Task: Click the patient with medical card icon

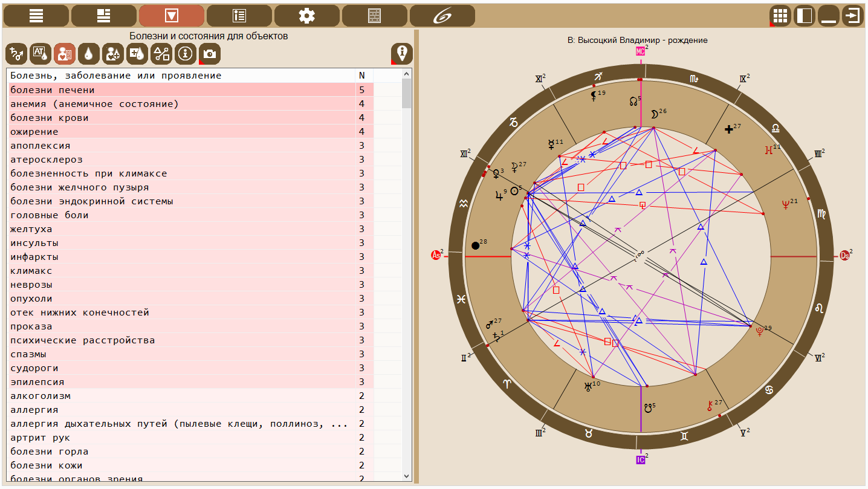Action: pyautogui.click(x=65, y=54)
